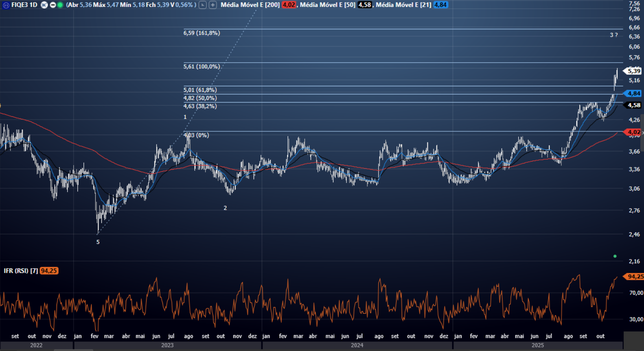Open the FIQE3 1D symbol selector
Image resolution: width=644 pixels, height=351 pixels.
coord(24,5)
